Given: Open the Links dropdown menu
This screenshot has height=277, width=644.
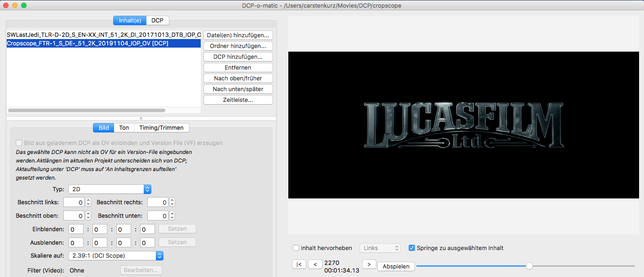Looking at the screenshot, I should coord(379,248).
